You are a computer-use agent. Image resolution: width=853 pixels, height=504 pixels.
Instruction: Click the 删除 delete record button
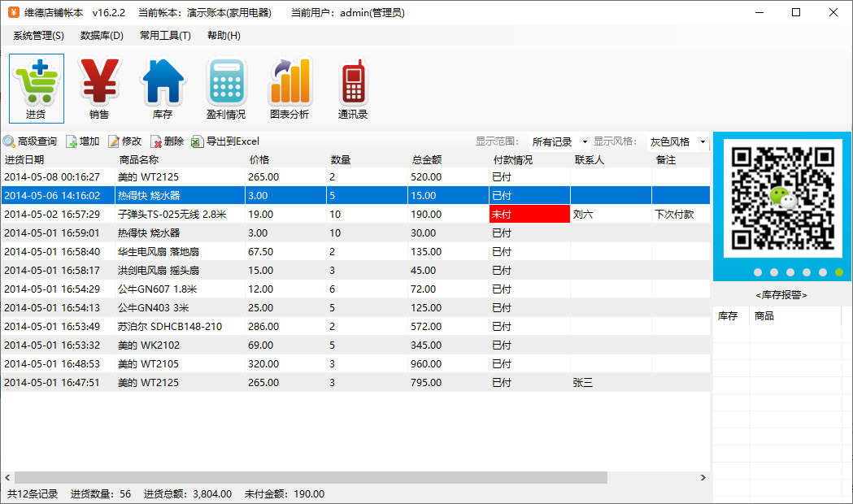[x=167, y=141]
